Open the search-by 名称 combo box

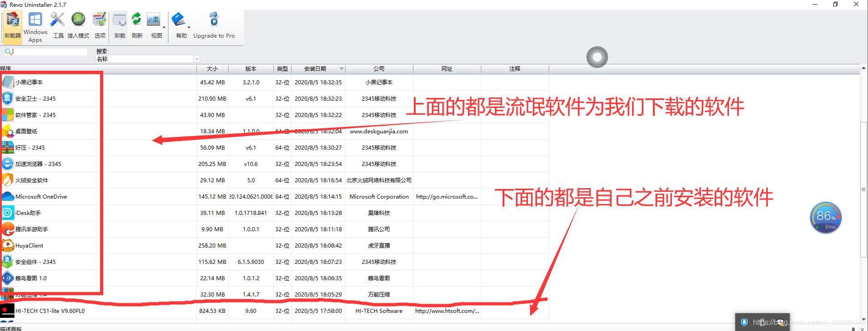148,59
